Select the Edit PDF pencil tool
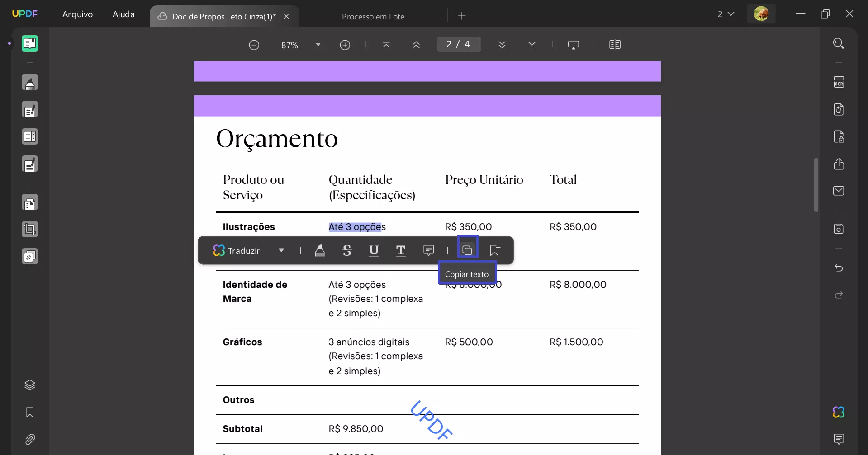This screenshot has height=455, width=868. (30, 109)
